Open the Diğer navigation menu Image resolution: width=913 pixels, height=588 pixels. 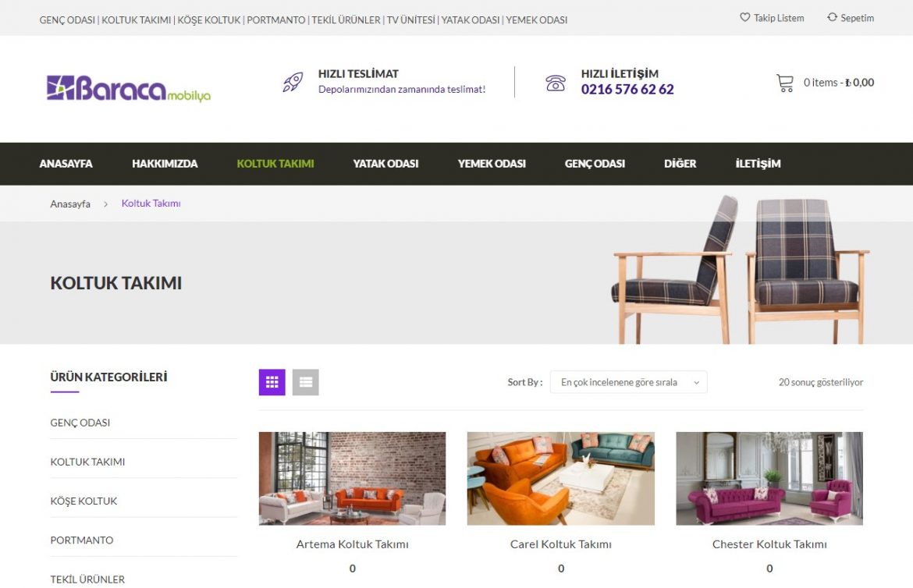(680, 164)
